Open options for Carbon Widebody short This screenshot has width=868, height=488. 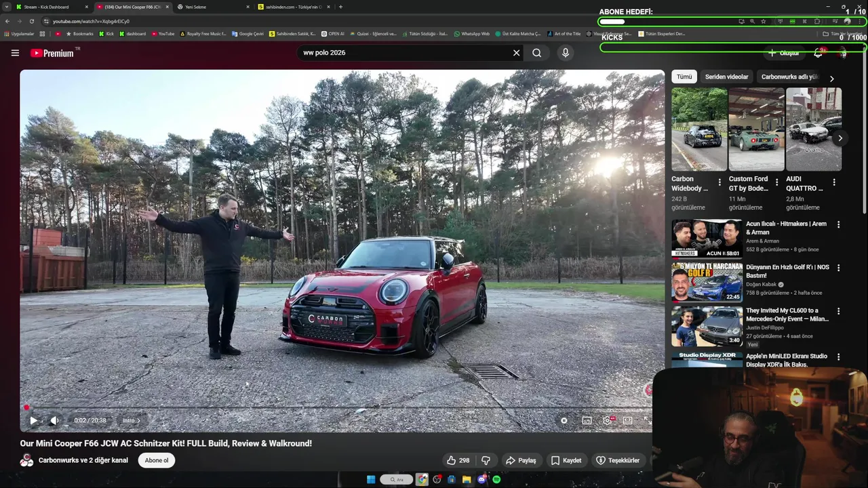(x=719, y=182)
